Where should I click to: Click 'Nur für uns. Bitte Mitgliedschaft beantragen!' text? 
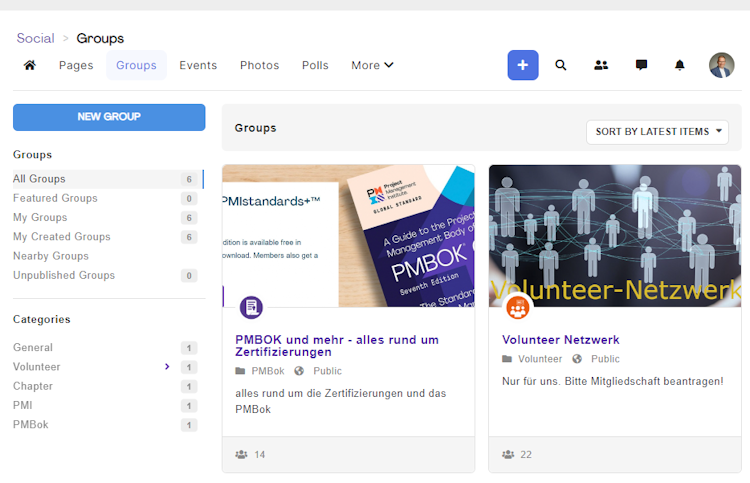point(613,382)
